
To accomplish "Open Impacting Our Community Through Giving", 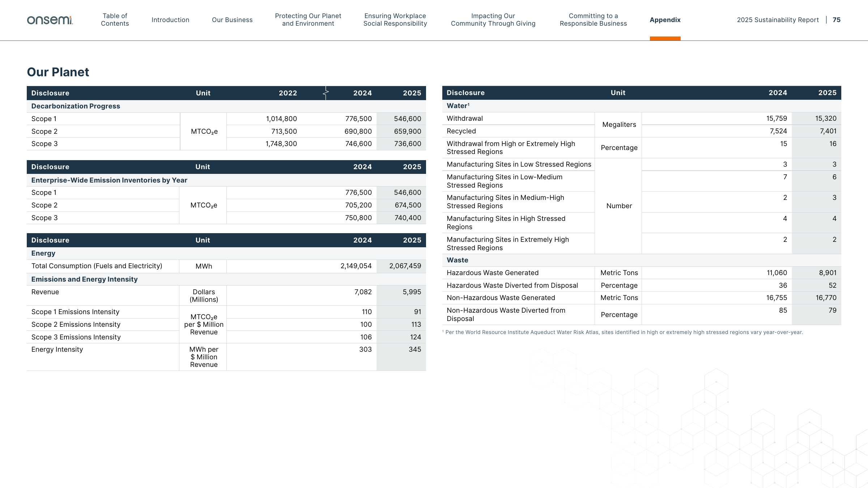I will 493,20.
